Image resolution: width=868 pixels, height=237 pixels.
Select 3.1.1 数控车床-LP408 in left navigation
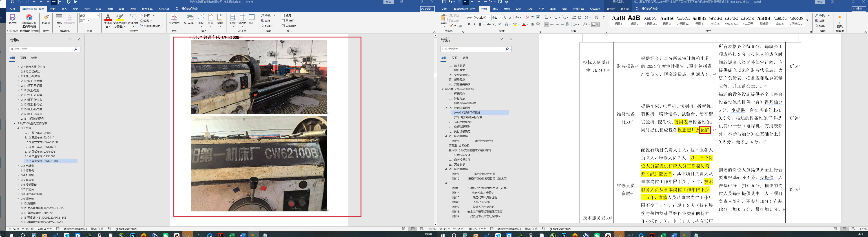click(x=38, y=133)
